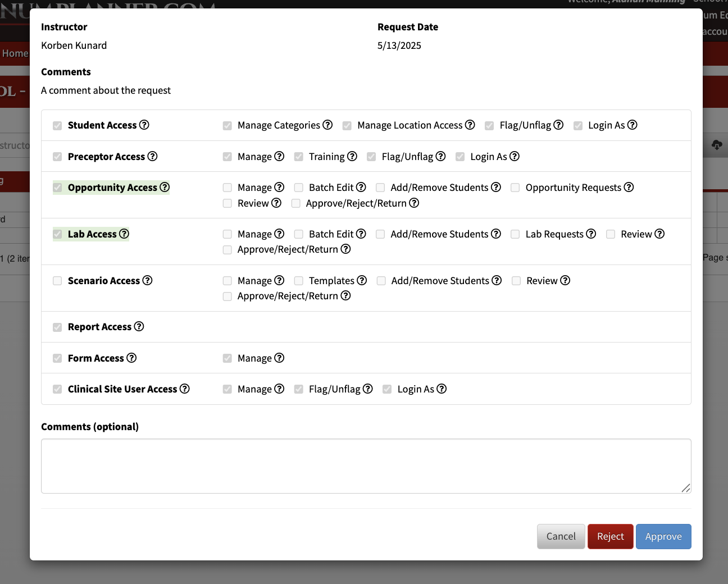This screenshot has width=728, height=584.
Task: Check Templates under Scenario Access
Action: click(299, 281)
